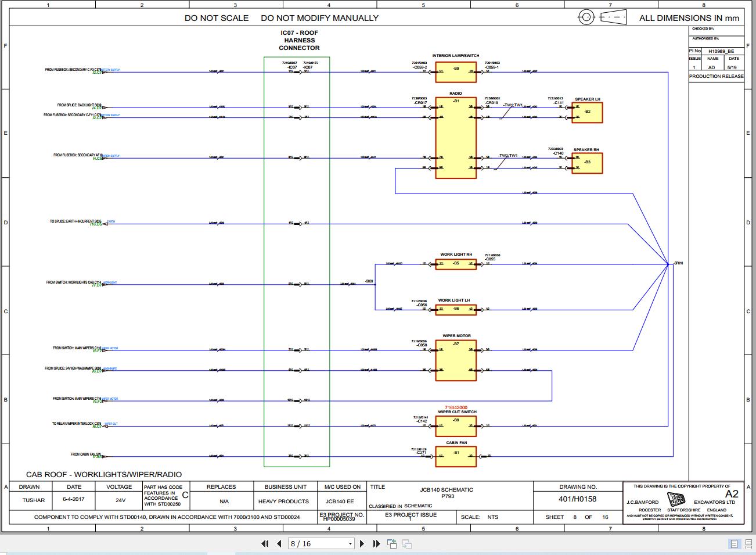Click the WORK LIGHT LH block -B6
The image size is (756, 555).
coord(456,309)
